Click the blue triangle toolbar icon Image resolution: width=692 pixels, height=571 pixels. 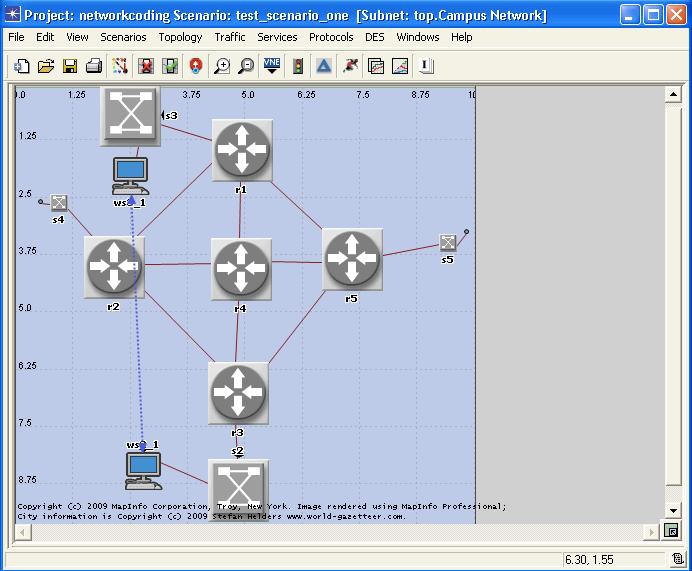(323, 66)
